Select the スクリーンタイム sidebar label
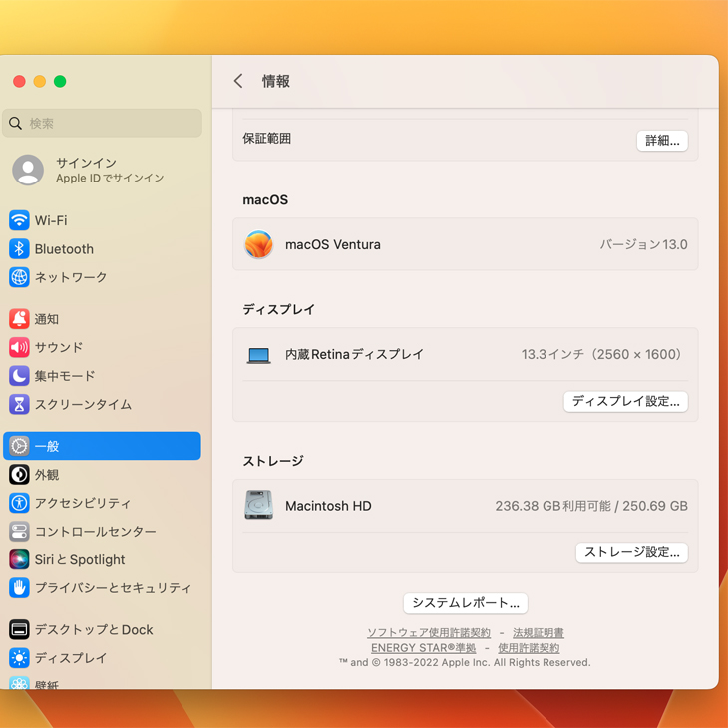This screenshot has height=728, width=728. point(83,404)
